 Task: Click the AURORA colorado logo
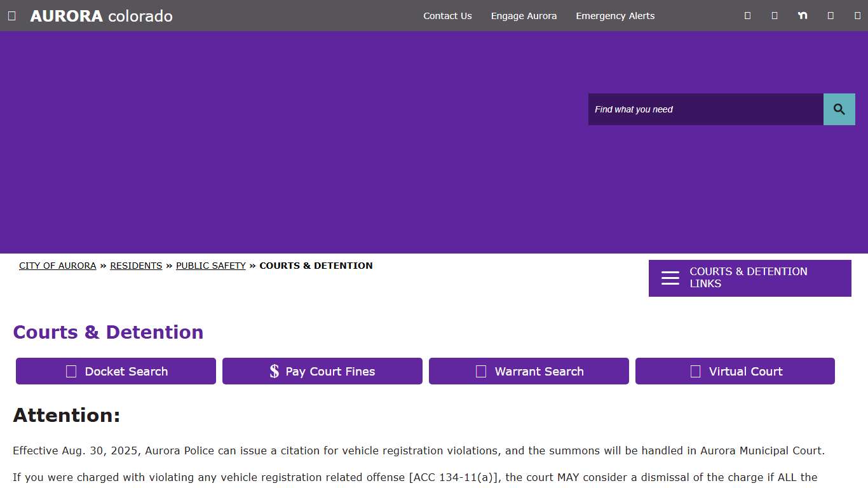(x=101, y=16)
